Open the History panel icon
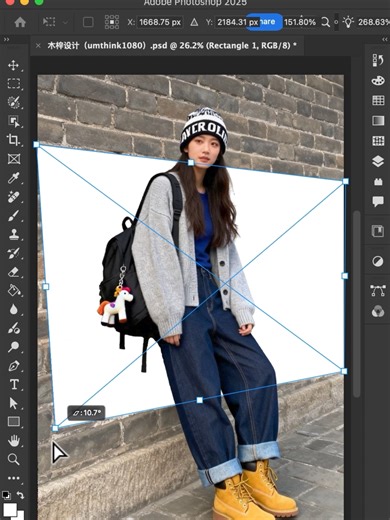Screen dimensions: 390x520 378,60
